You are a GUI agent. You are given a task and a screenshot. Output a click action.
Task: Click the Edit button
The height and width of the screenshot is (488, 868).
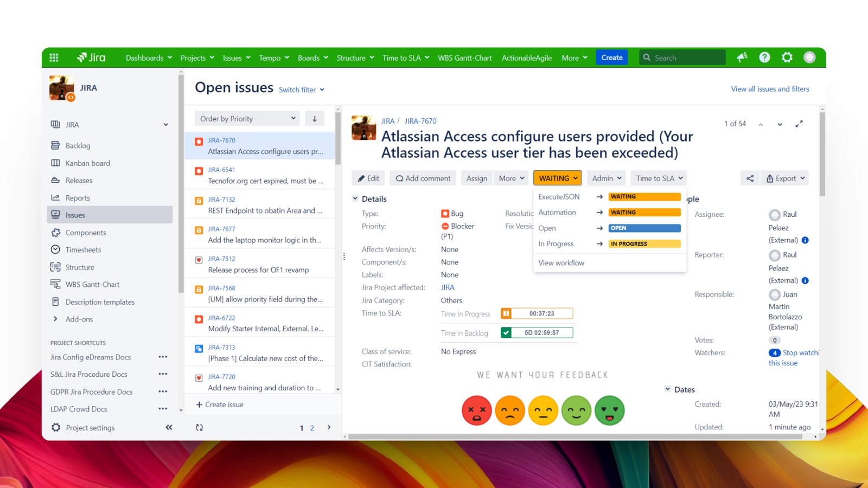click(x=368, y=178)
